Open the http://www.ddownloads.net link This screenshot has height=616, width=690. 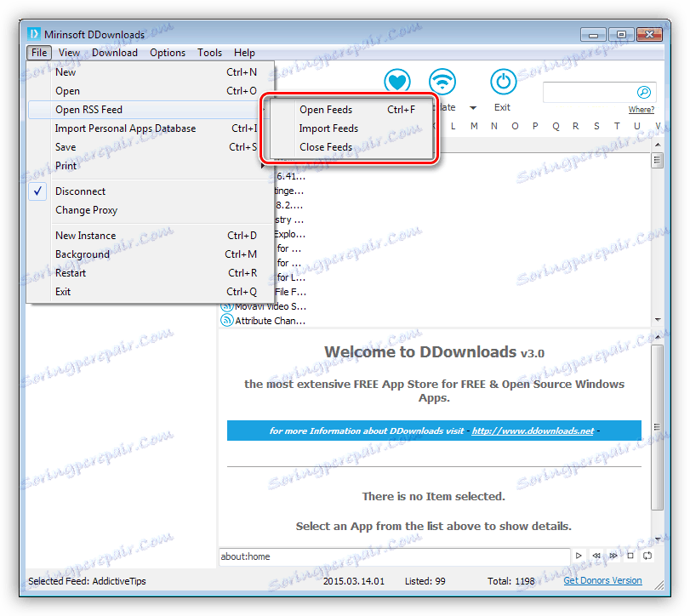tap(533, 431)
